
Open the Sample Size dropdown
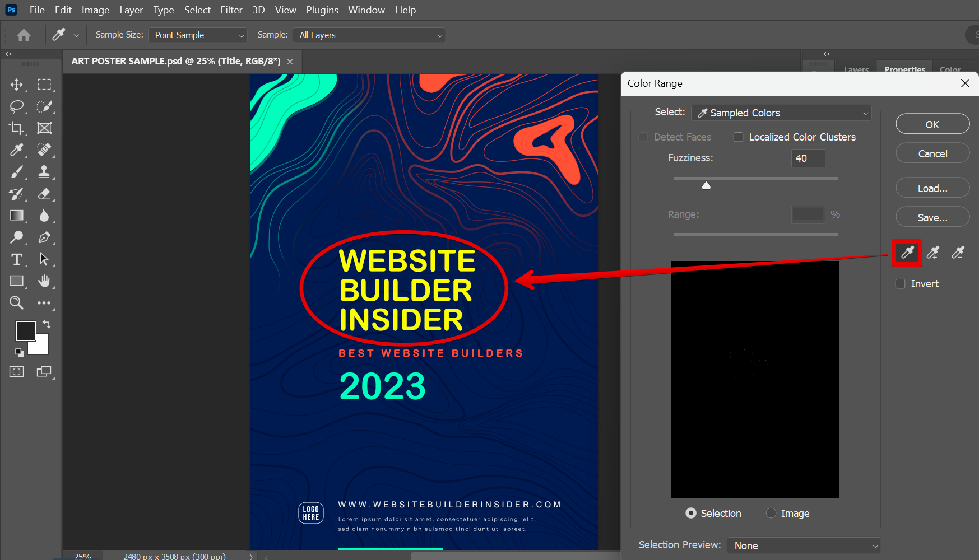coord(197,35)
